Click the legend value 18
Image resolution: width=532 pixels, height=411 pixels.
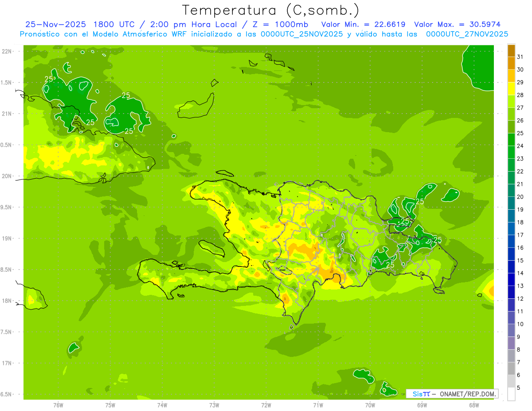[520, 222]
